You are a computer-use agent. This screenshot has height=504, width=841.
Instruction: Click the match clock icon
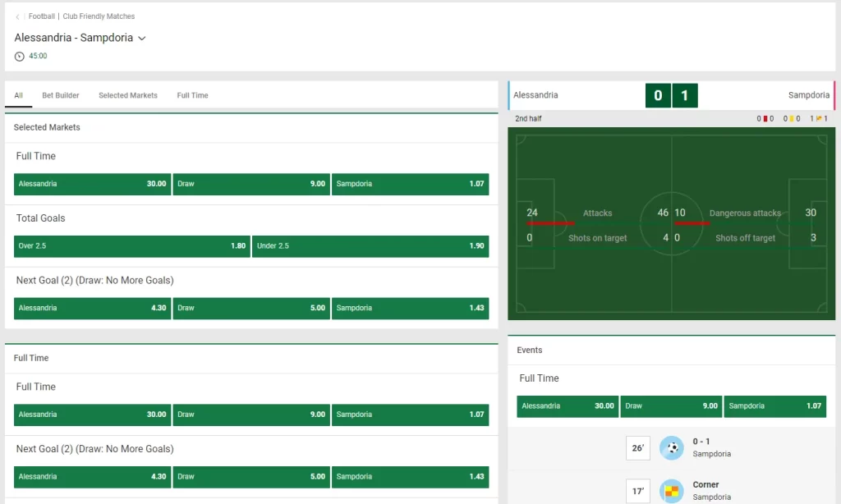[x=20, y=57]
